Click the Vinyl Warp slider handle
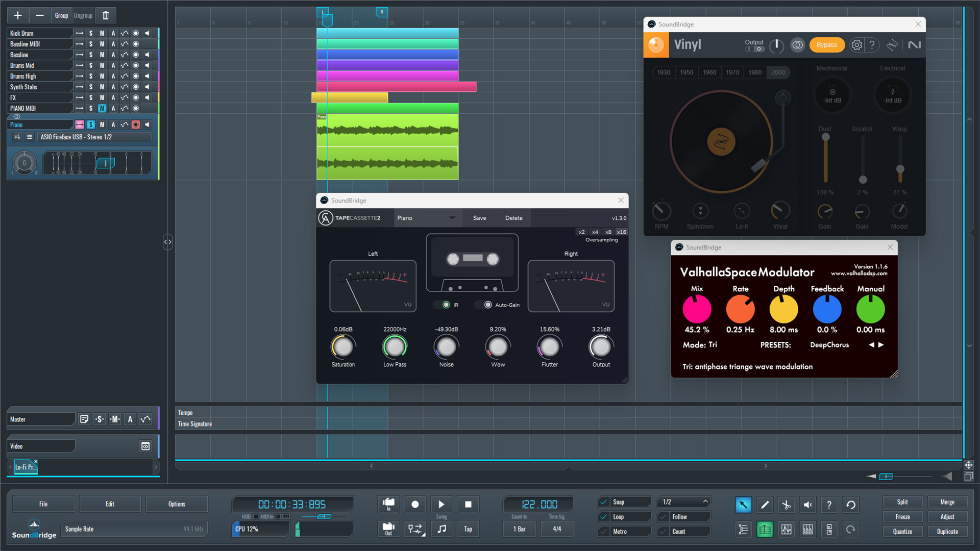The width and height of the screenshot is (980, 551). 900,169
